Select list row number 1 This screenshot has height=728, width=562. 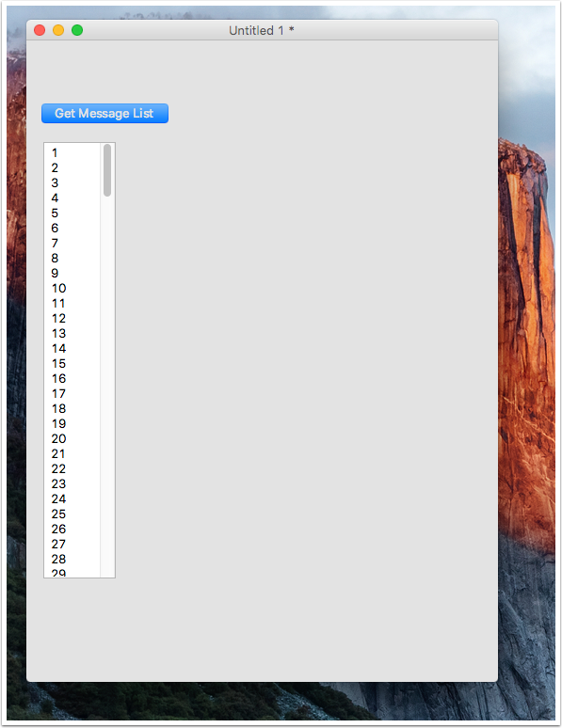[72, 152]
